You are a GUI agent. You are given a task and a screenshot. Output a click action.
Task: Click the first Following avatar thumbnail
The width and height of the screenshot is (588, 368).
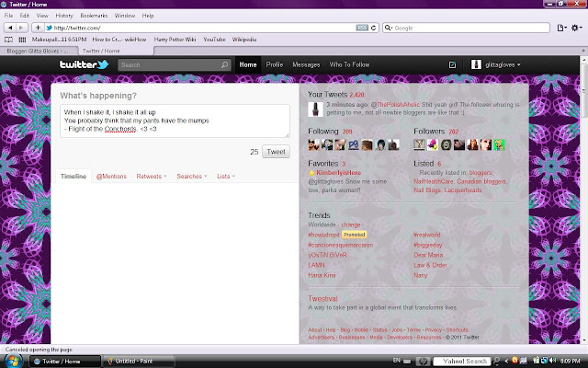[x=314, y=144]
